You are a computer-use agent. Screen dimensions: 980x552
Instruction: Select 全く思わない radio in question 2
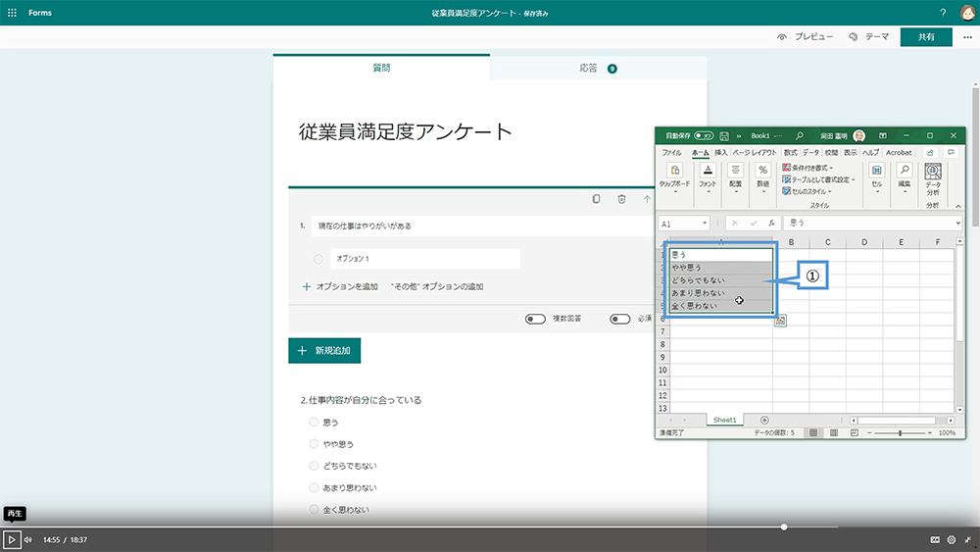(314, 510)
